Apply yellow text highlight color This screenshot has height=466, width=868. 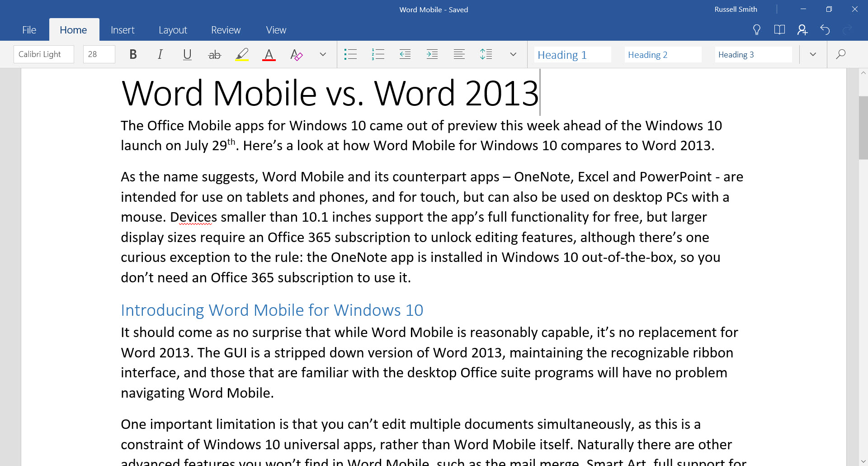pyautogui.click(x=242, y=54)
